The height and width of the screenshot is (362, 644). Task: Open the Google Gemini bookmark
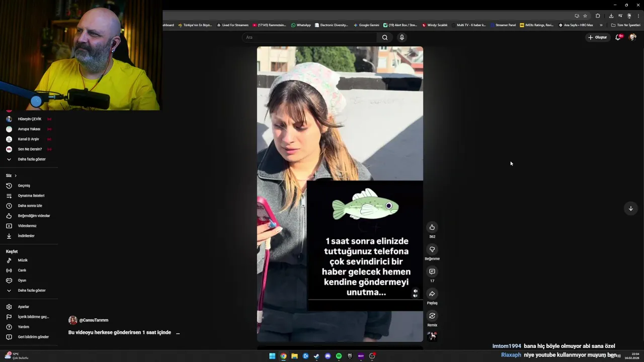click(x=366, y=25)
